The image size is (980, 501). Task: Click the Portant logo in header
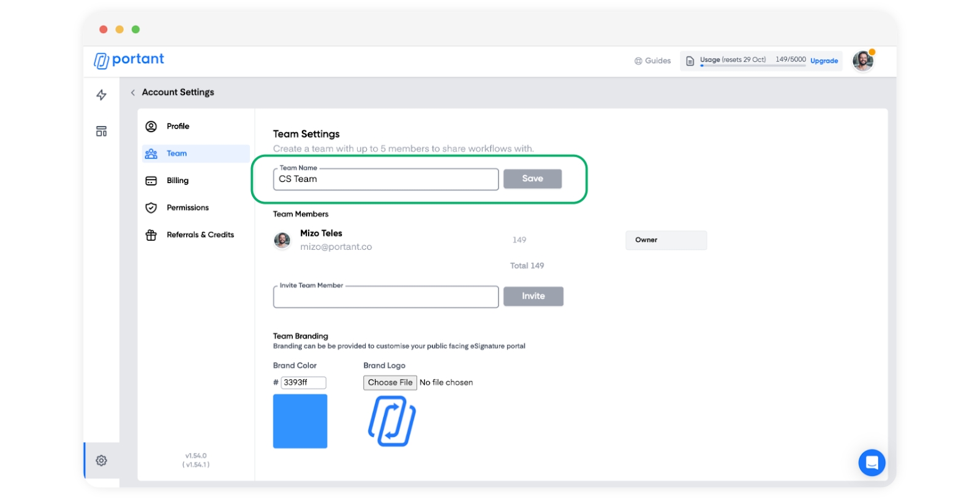click(x=129, y=59)
